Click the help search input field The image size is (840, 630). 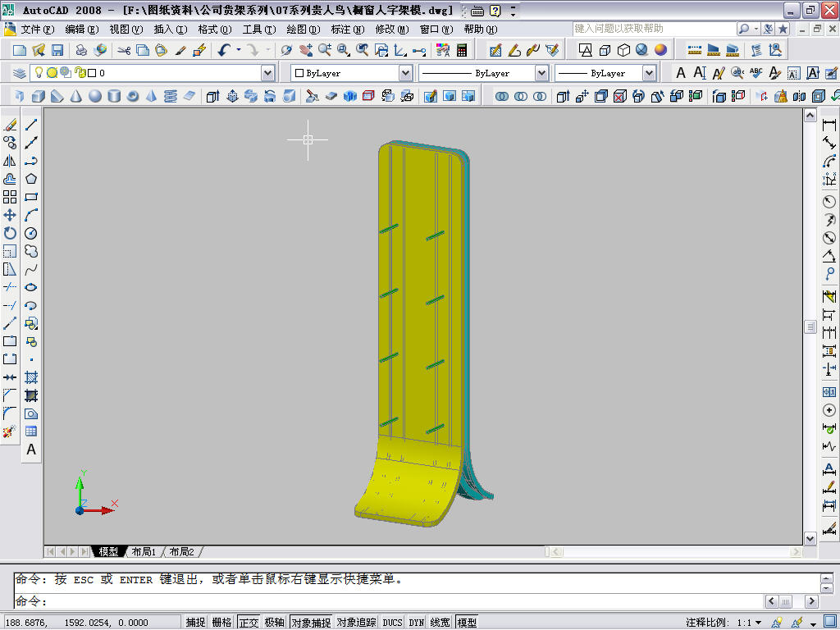tap(654, 29)
